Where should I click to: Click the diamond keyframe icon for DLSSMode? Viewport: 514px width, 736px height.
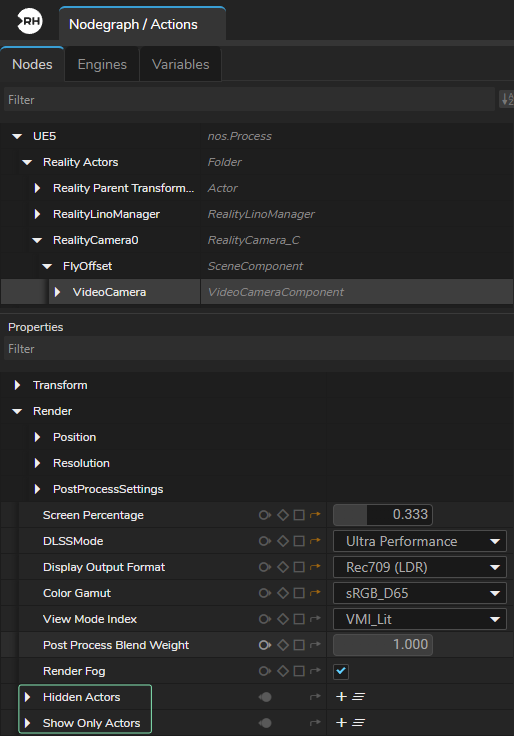[x=283, y=541]
